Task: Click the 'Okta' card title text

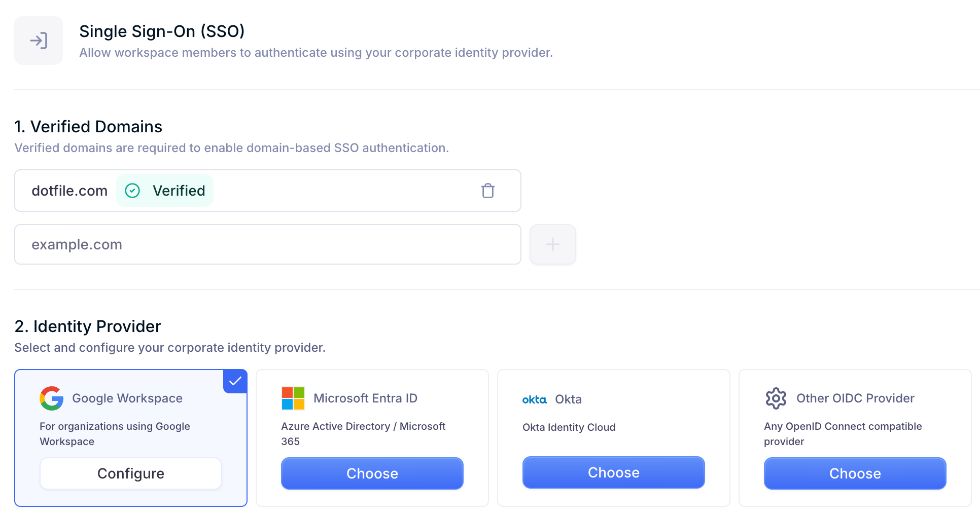Action: [568, 399]
